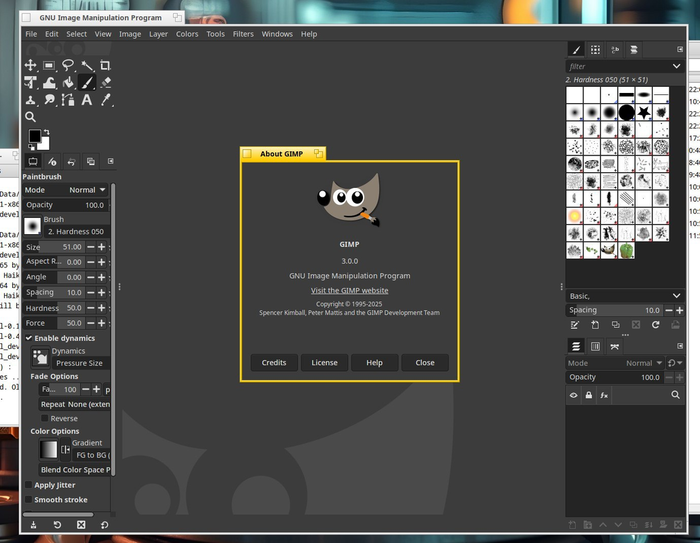Image resolution: width=700 pixels, height=543 pixels.
Task: Switch to the Undo History tab
Action: tap(71, 161)
